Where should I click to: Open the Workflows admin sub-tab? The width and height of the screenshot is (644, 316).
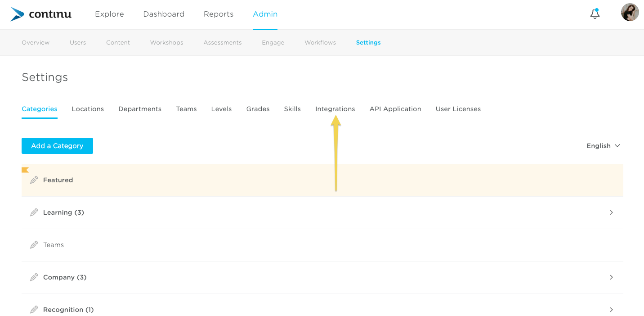[x=320, y=42]
